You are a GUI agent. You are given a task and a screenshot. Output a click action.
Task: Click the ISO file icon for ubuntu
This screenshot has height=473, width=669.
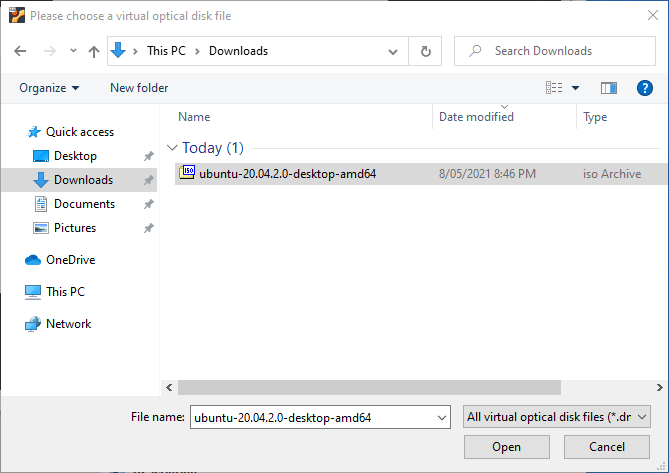[187, 172]
